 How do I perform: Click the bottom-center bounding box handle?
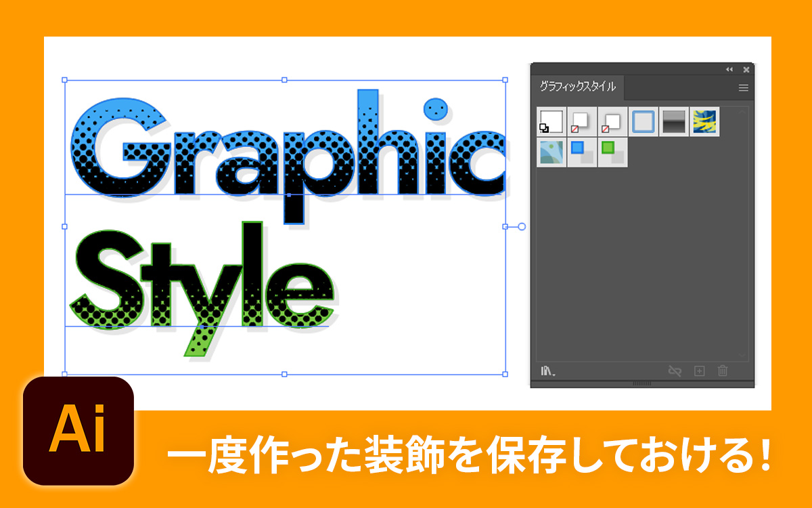click(x=284, y=374)
